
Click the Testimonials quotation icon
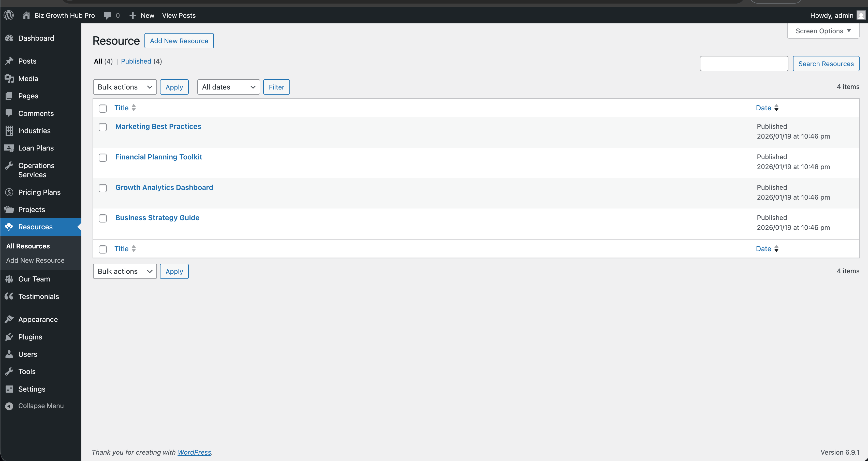9,296
